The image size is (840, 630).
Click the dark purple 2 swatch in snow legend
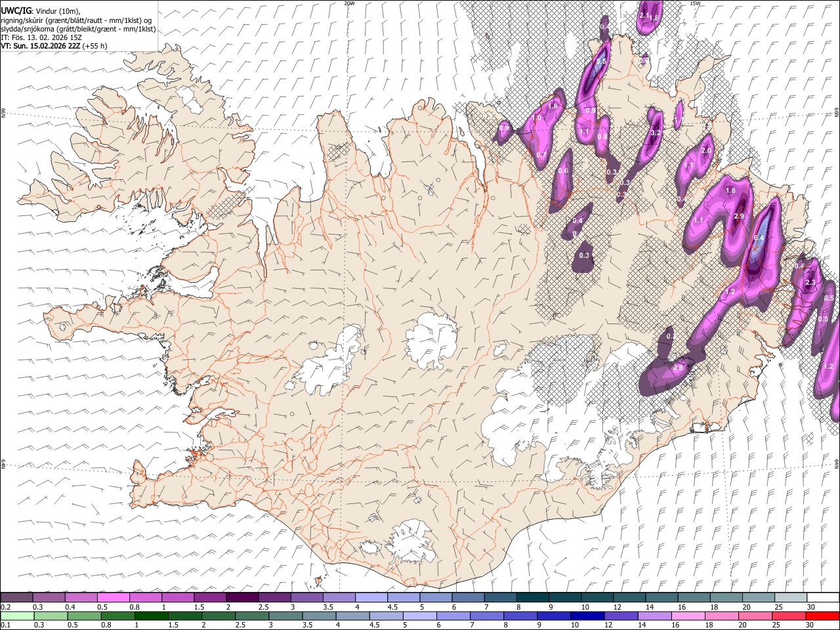pyautogui.click(x=242, y=597)
